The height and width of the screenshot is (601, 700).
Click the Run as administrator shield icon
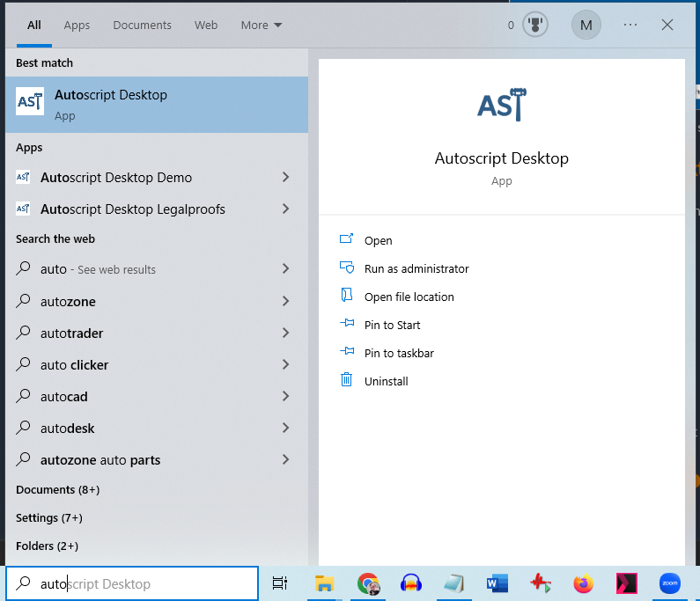click(347, 268)
